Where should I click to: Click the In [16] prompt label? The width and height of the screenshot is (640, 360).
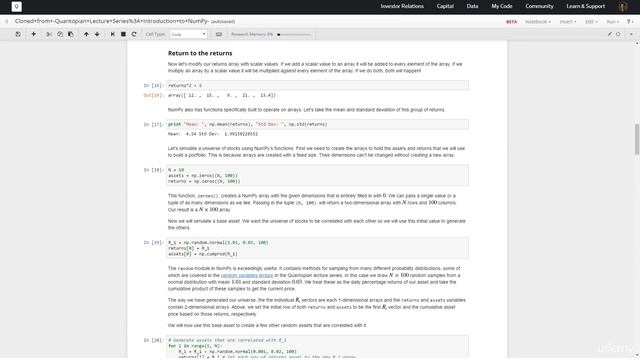[x=153, y=86]
